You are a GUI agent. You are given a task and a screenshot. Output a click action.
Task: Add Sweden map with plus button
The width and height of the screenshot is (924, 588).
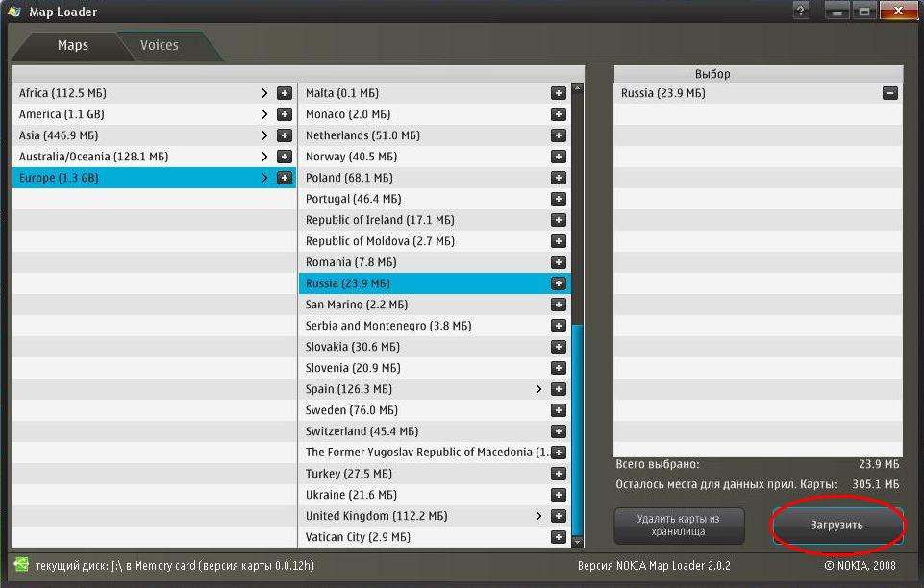point(558,410)
